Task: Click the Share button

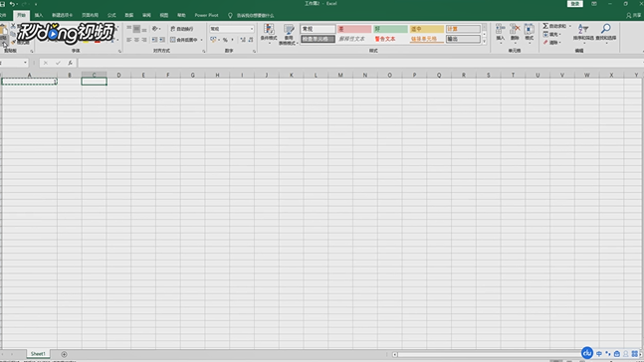Action: pos(633,15)
